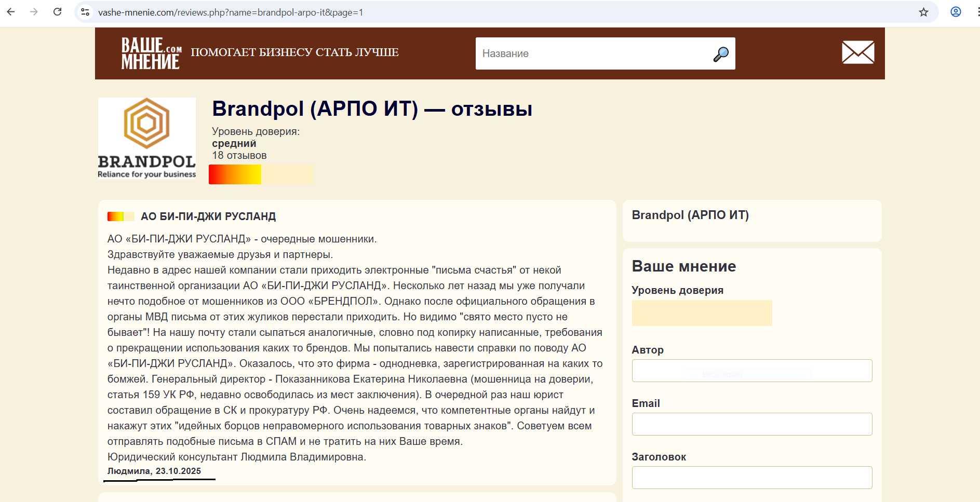Click the Заголовок input field
980x502 pixels.
(751, 478)
